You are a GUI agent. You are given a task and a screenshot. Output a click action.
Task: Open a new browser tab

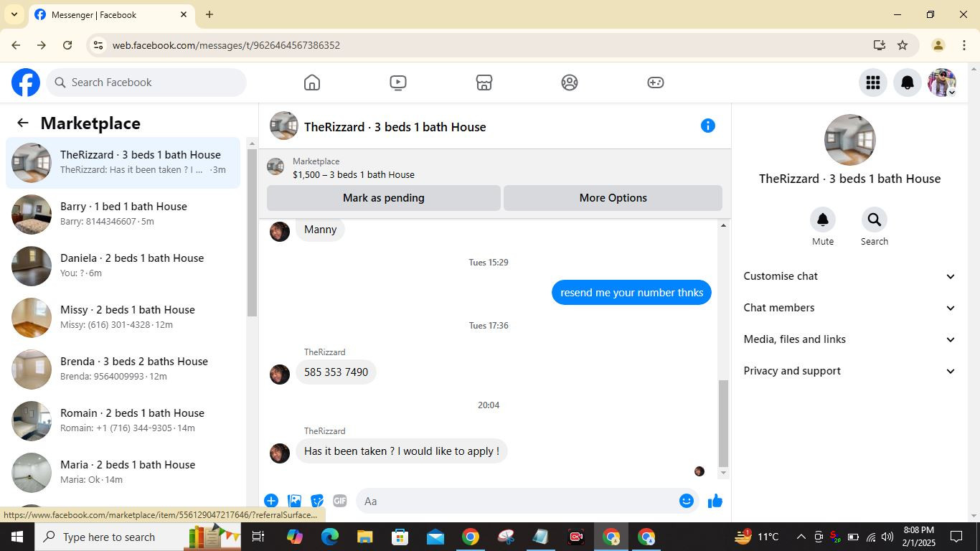pos(209,14)
